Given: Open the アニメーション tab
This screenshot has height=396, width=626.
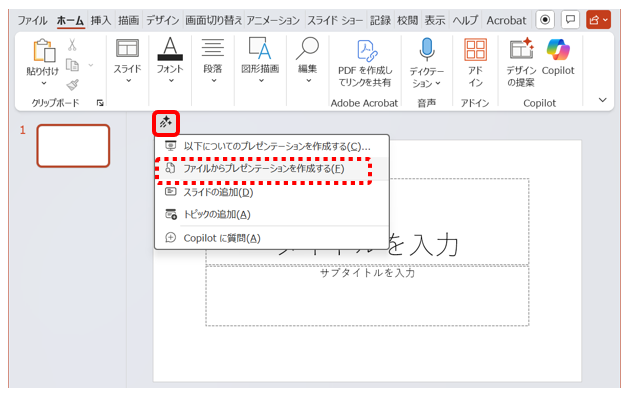Looking at the screenshot, I should 273,20.
